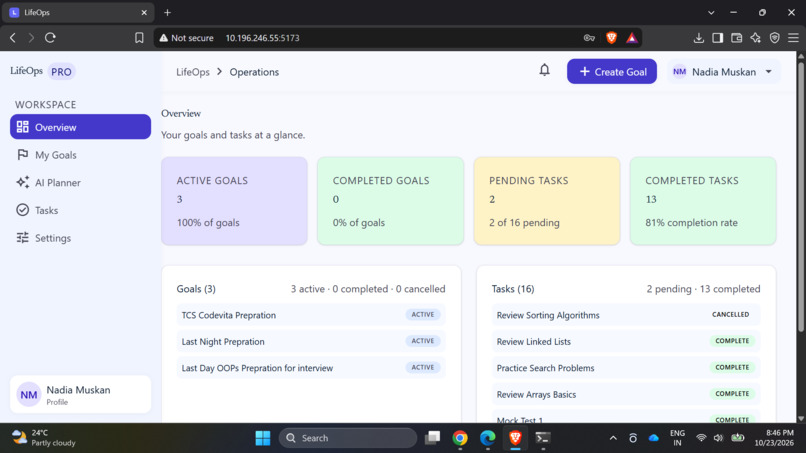Open the Overview sidebar item
Screen dimensions: 806x453
[x=80, y=127]
